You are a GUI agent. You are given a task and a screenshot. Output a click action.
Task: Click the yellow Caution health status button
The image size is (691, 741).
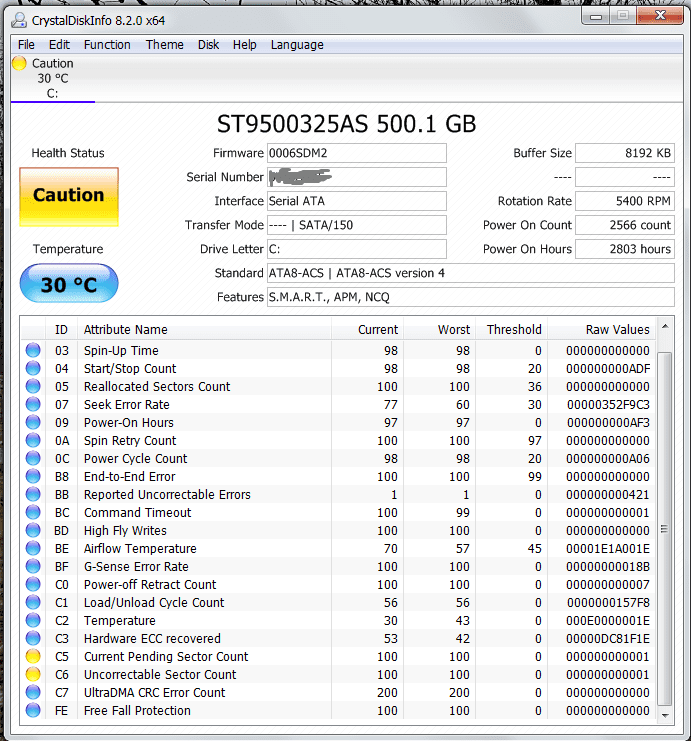click(x=69, y=197)
